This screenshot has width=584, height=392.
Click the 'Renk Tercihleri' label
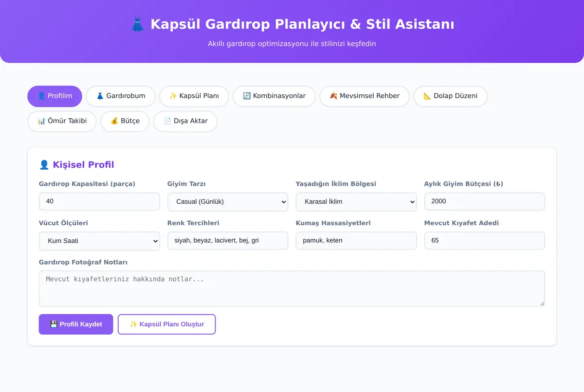(x=193, y=223)
